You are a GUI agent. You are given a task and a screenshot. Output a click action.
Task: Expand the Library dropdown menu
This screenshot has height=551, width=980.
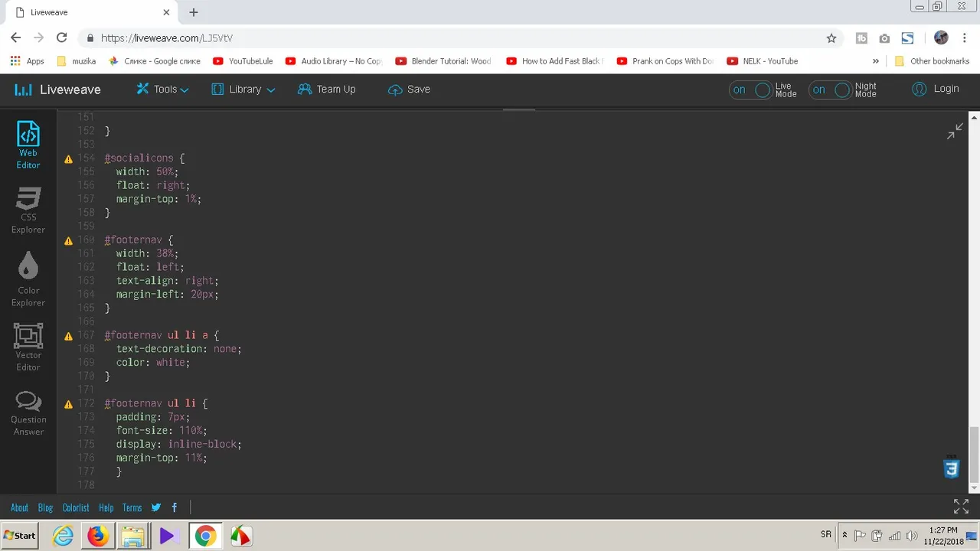[243, 90]
